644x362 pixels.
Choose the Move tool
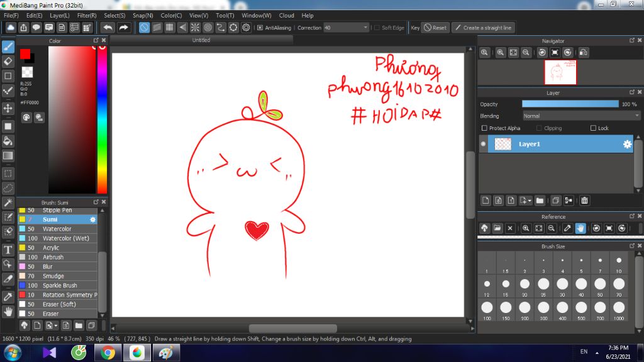(8, 108)
